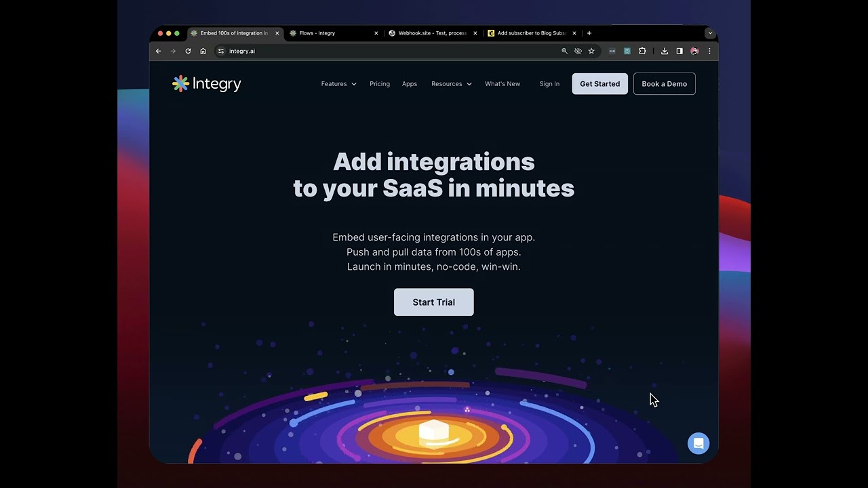Bookmark this page with the star icon
Image resolution: width=868 pixels, height=488 pixels.
pos(591,51)
